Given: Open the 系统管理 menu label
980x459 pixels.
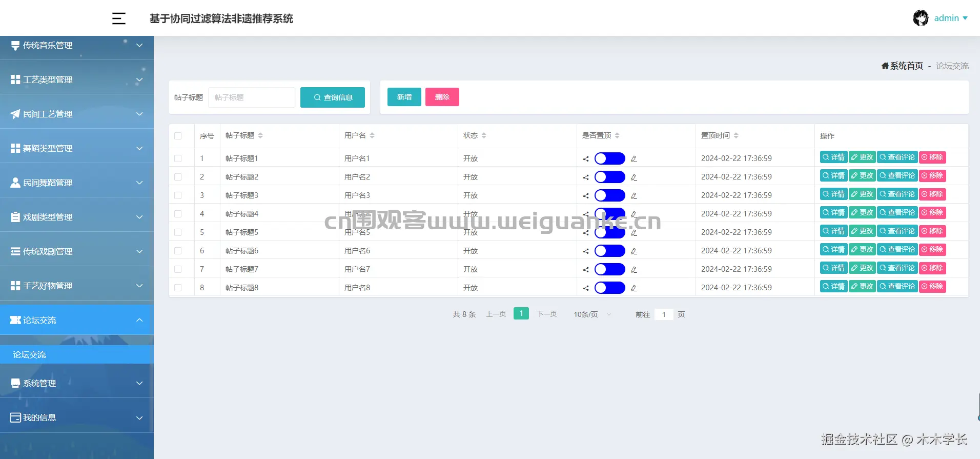Looking at the screenshot, I should tap(39, 383).
